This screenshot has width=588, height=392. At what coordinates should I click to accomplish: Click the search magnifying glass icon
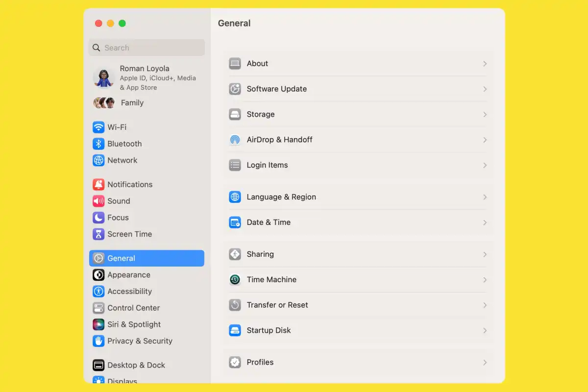(97, 48)
